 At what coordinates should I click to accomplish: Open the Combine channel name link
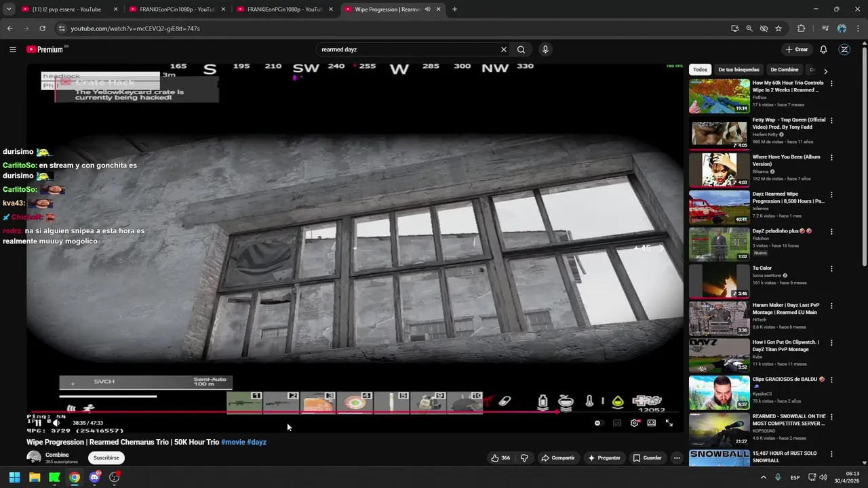click(57, 455)
